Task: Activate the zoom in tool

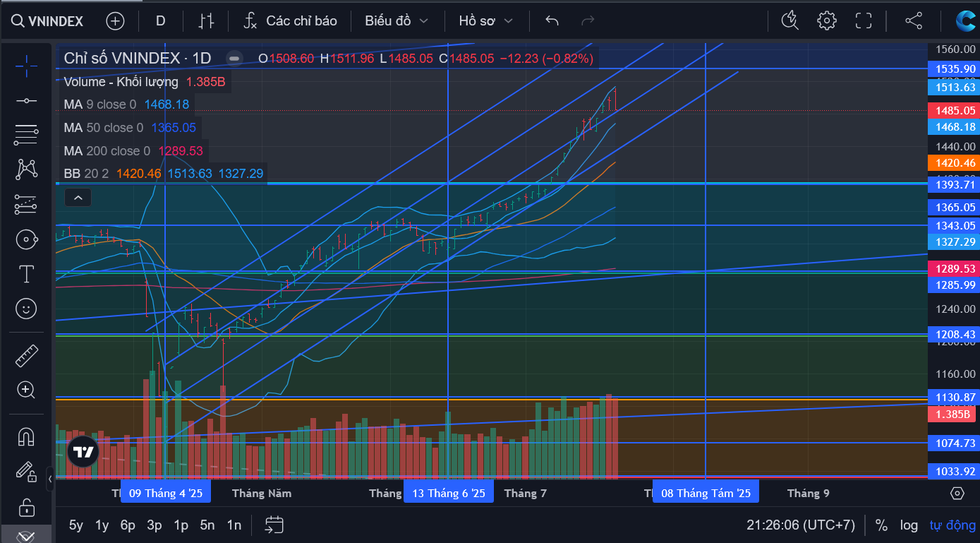Action: pos(26,390)
